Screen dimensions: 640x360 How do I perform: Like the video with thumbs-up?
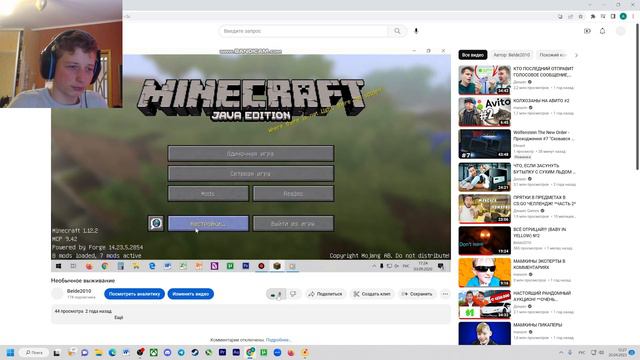276,294
